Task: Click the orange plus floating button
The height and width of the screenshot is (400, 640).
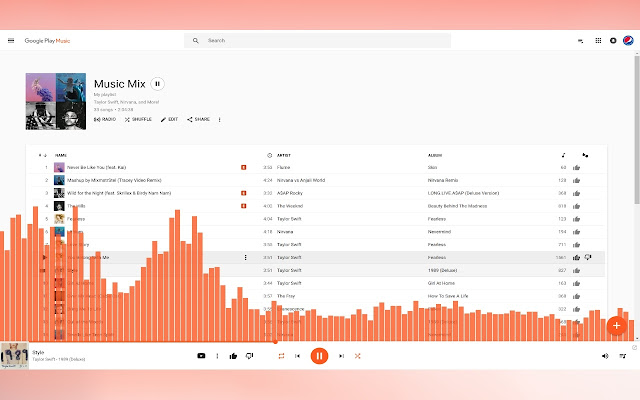Action: click(x=616, y=326)
